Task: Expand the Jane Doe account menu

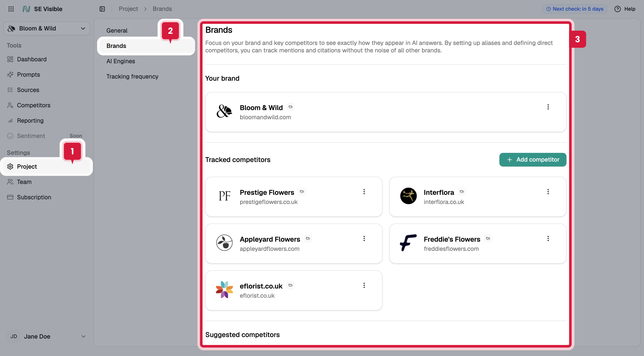Action: [47, 336]
